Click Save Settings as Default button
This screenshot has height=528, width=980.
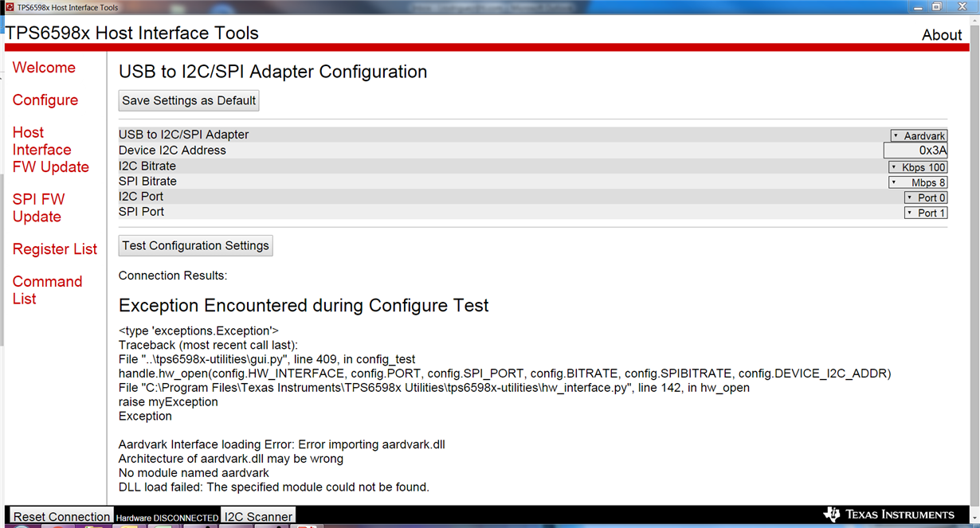(x=189, y=100)
